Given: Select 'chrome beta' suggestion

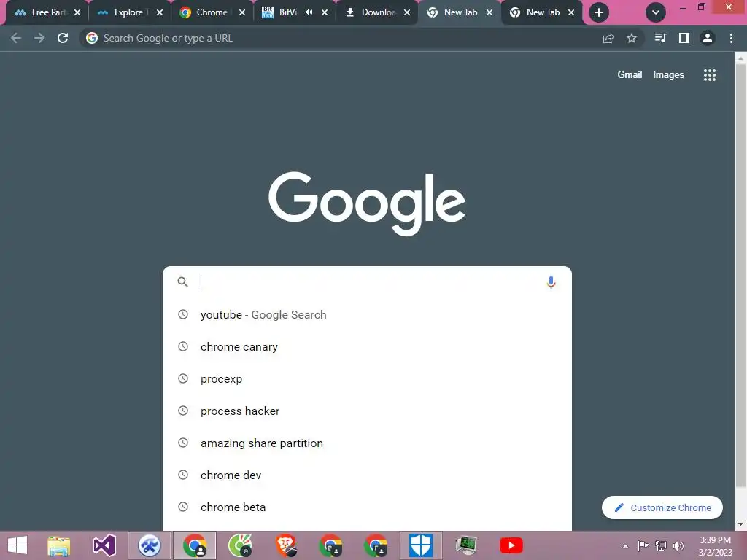Looking at the screenshot, I should 367,507.
